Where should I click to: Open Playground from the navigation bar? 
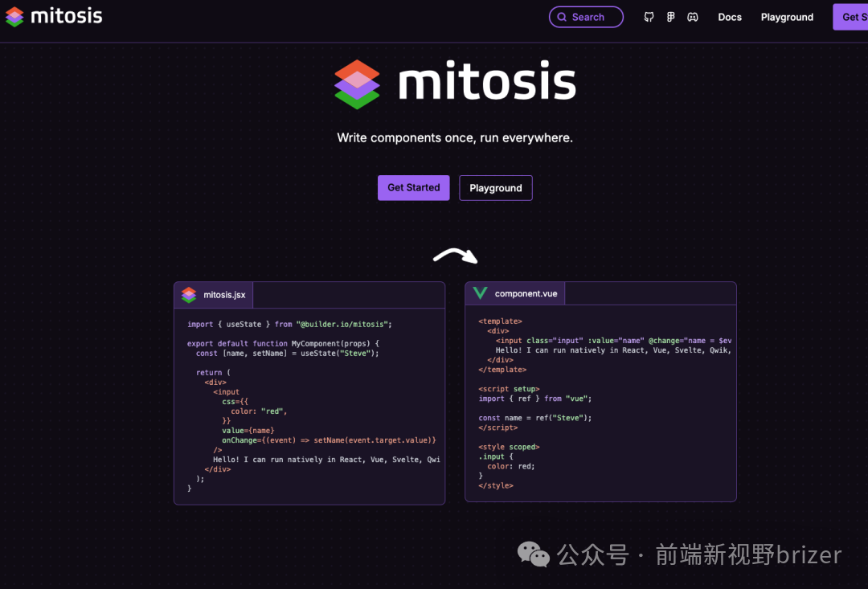click(787, 17)
